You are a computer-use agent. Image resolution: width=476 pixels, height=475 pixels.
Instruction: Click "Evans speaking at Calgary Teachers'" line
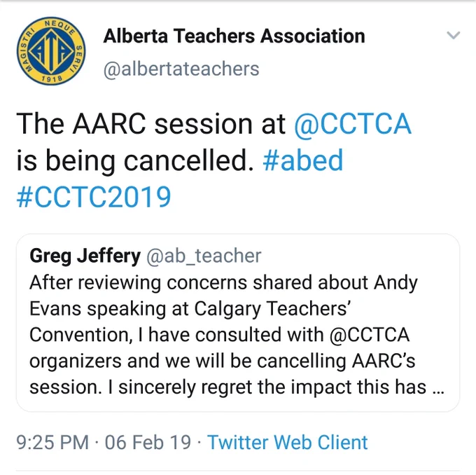point(190,309)
